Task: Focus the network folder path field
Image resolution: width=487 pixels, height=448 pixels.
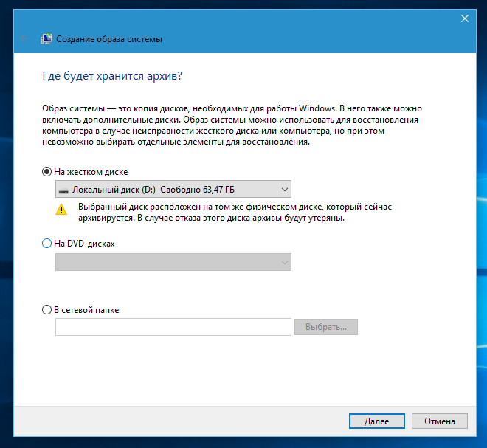Action: 173,327
